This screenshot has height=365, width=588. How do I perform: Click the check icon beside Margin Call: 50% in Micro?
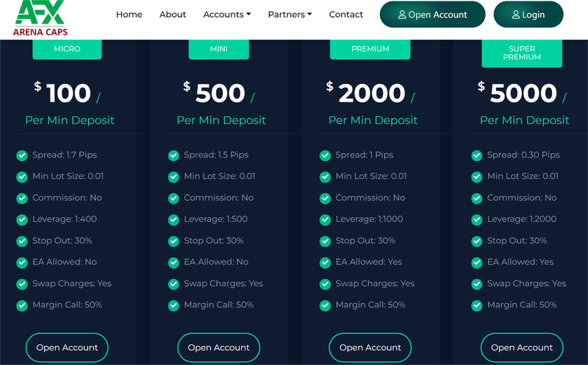point(22,305)
